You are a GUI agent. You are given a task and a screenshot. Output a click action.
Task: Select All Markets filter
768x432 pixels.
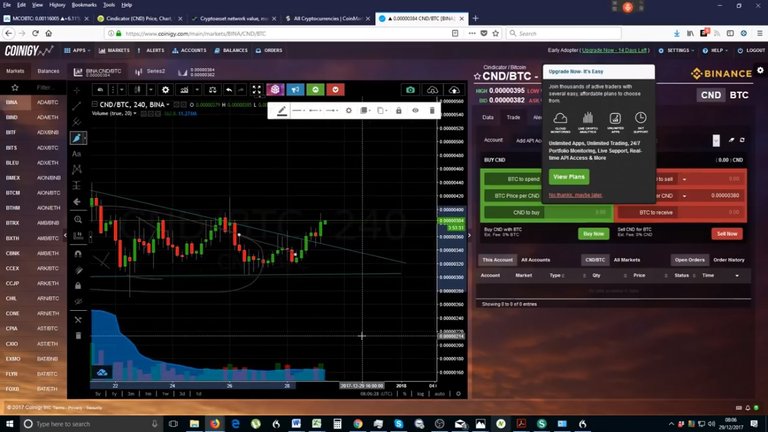[627, 260]
